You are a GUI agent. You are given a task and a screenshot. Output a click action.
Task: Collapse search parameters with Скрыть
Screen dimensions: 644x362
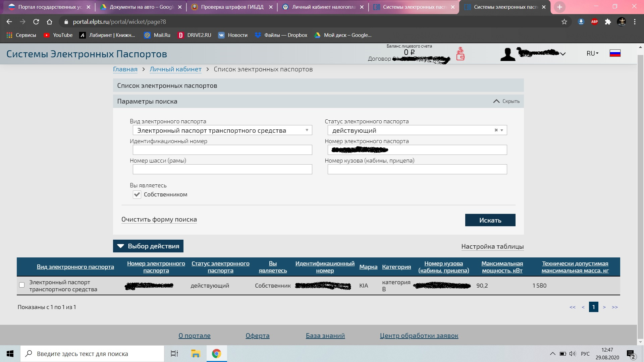click(506, 101)
